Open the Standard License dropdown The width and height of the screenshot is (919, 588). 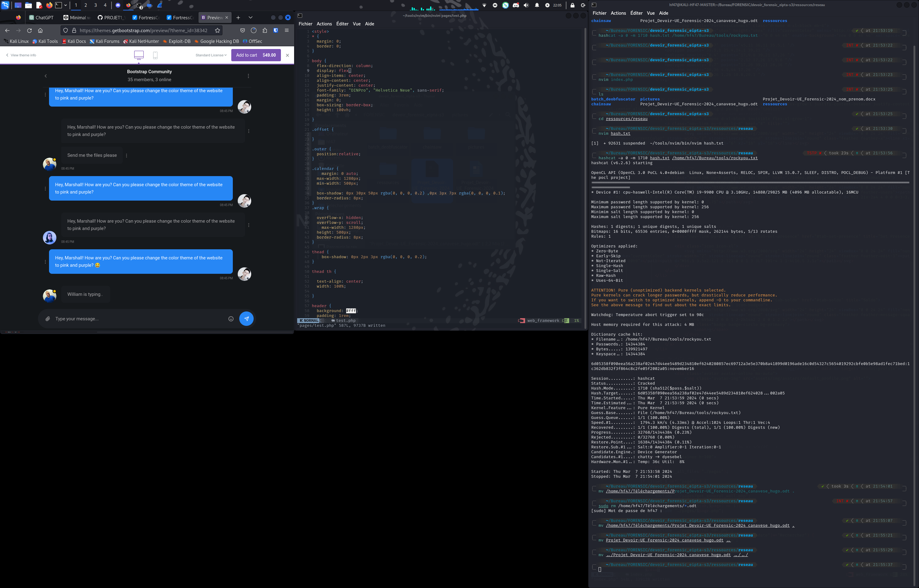click(211, 55)
